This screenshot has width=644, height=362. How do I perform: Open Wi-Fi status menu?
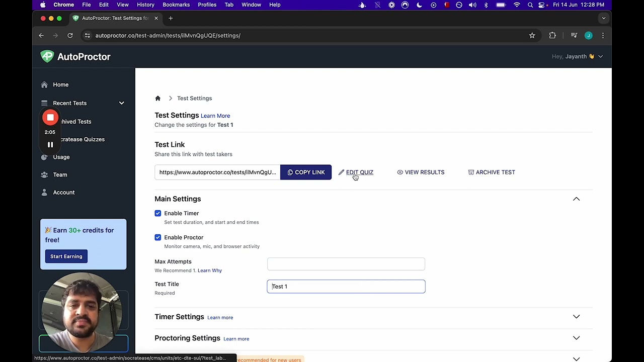[x=517, y=5]
